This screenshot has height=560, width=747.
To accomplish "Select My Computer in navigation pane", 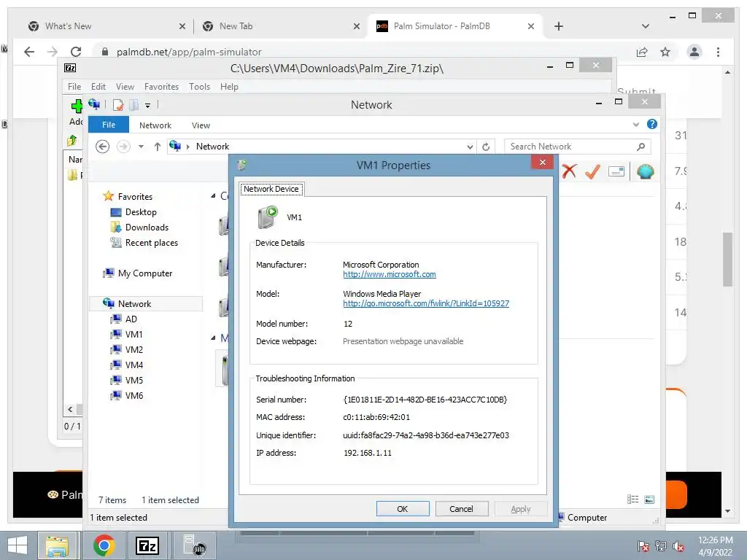I will (x=138, y=273).
